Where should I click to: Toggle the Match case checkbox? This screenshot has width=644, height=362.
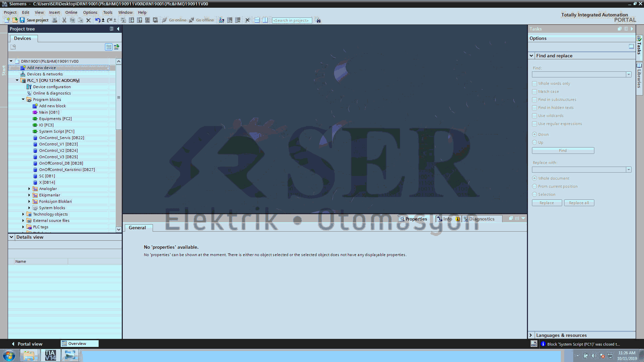pos(534,92)
